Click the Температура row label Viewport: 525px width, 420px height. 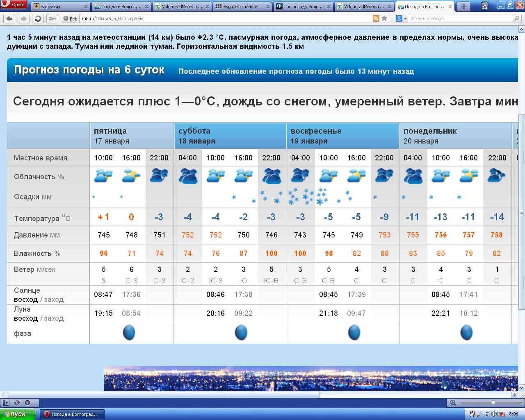[42, 218]
